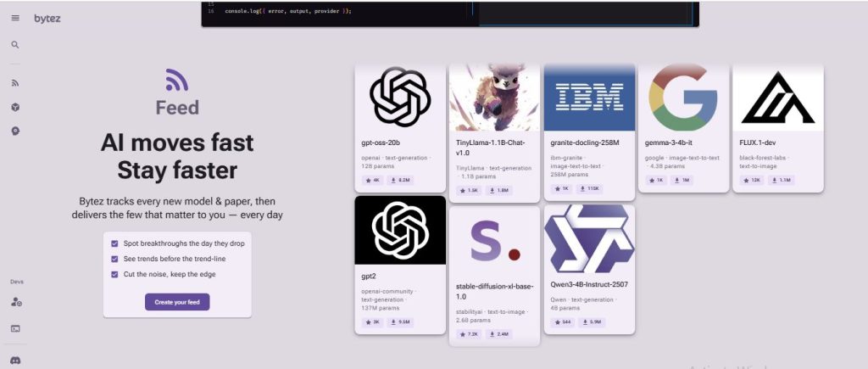Click the star count chip on FLUX.1-dev
This screenshot has width=868, height=369.
pos(752,180)
